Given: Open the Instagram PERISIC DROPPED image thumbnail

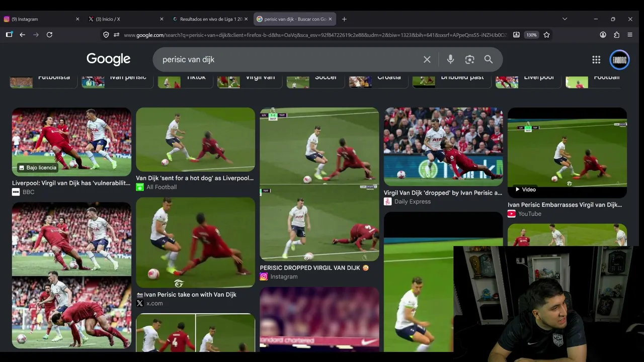Looking at the screenshot, I should pos(319,185).
